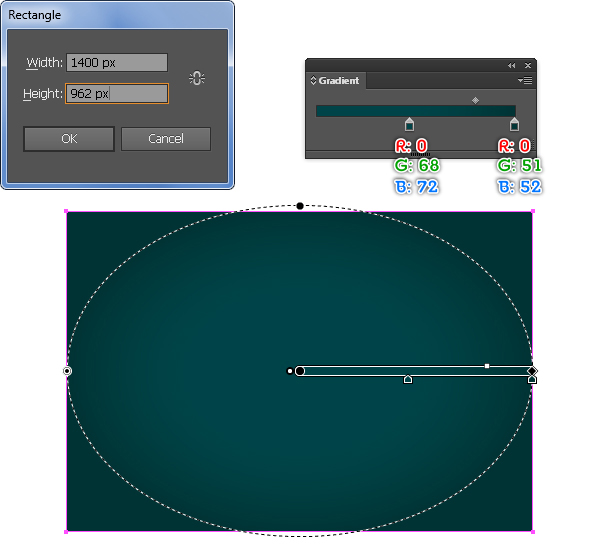Click the Width input field

(x=117, y=62)
